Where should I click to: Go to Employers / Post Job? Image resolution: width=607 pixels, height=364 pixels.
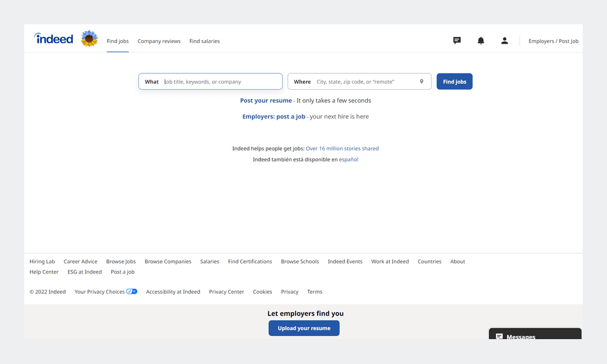click(554, 41)
